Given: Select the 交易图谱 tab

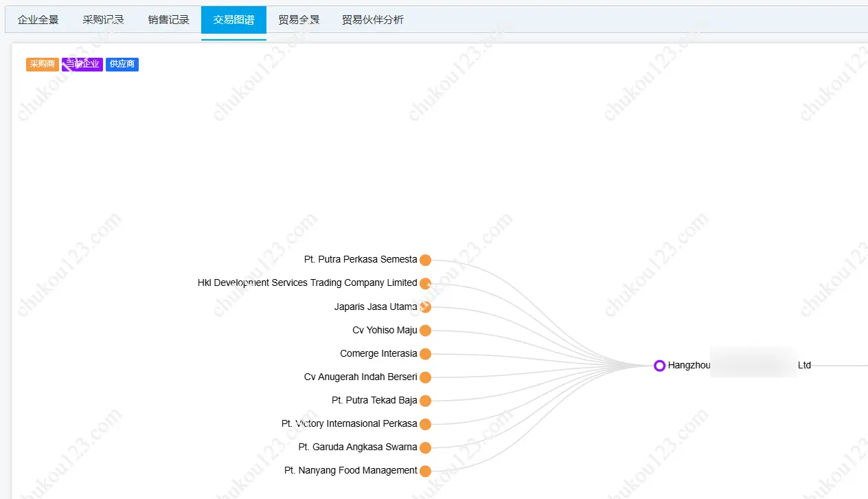Looking at the screenshot, I should tap(233, 20).
